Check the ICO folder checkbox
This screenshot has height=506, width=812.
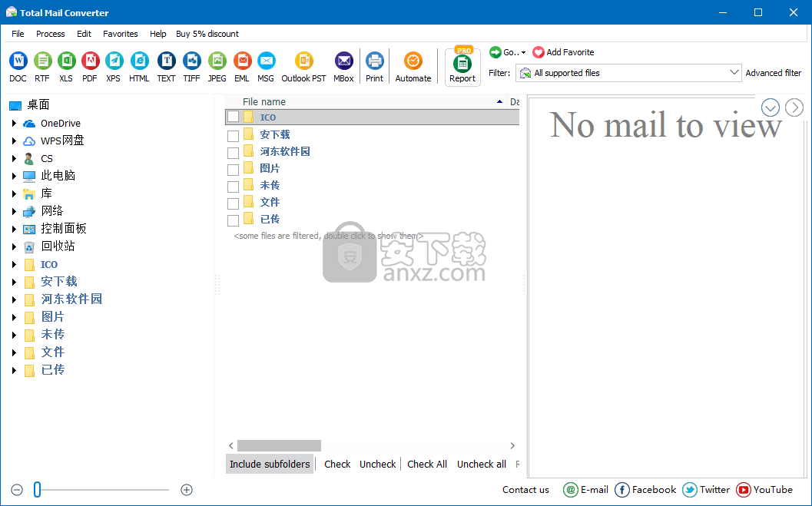[x=233, y=117]
